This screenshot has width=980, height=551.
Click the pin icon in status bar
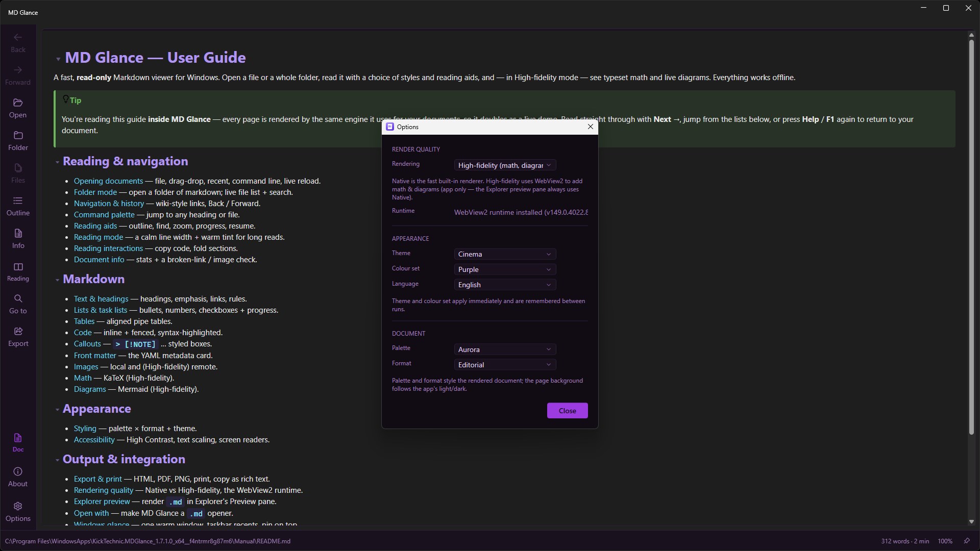967,541
